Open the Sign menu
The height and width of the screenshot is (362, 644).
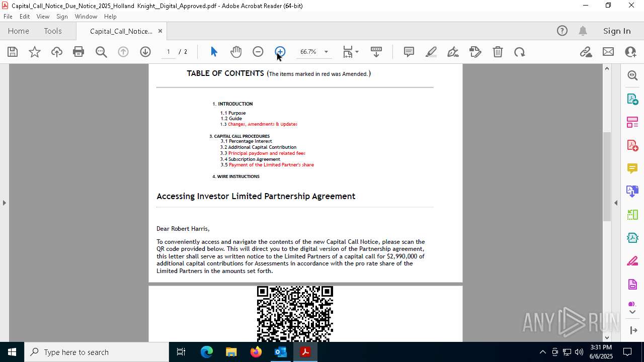[x=62, y=17]
